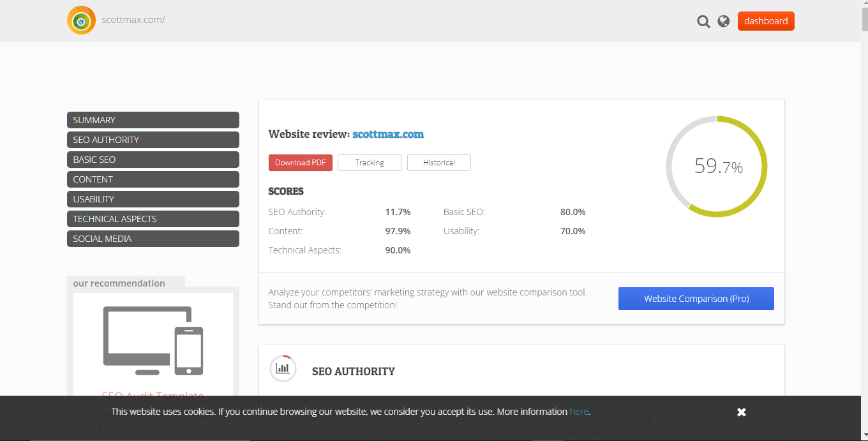The image size is (868, 441).
Task: Open the dashboard button
Action: point(766,21)
